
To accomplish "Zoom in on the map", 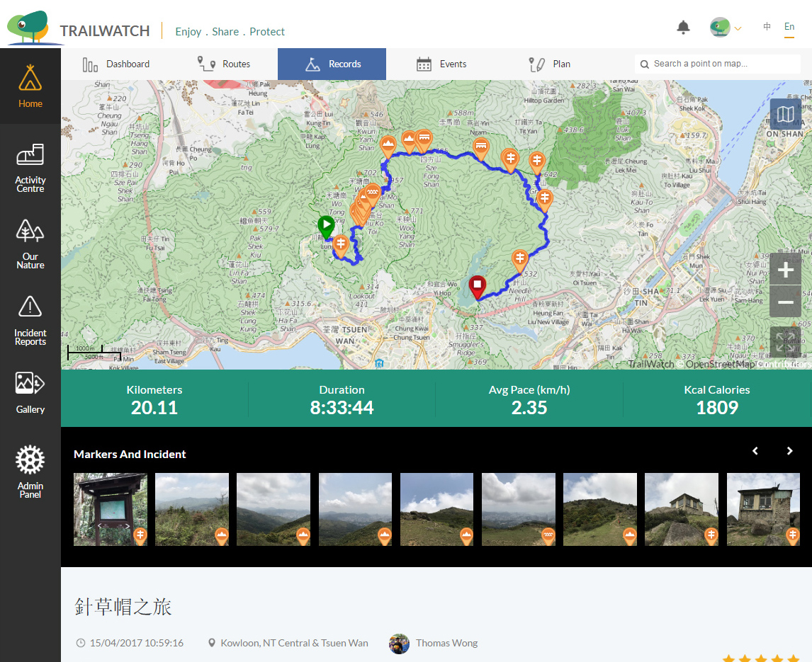I will (x=785, y=270).
